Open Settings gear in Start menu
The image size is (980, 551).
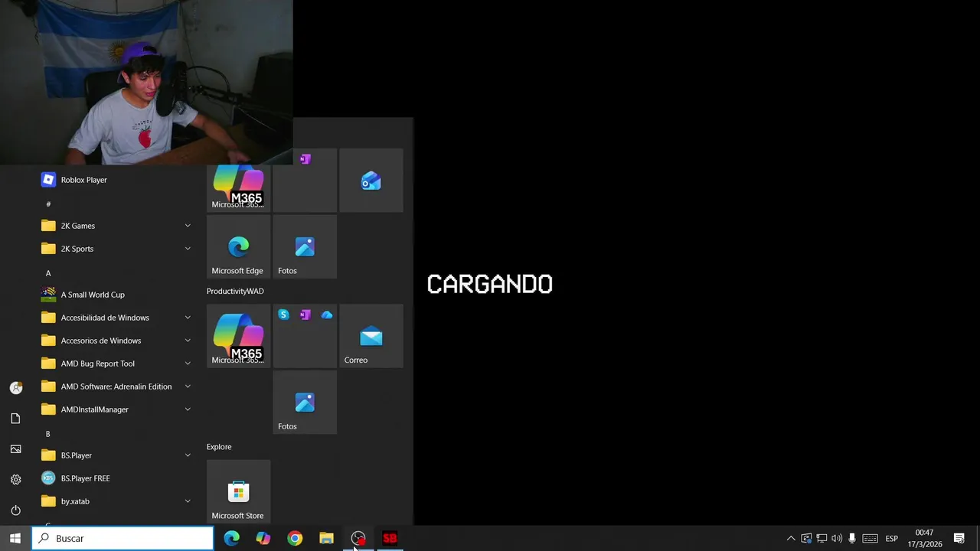point(15,480)
